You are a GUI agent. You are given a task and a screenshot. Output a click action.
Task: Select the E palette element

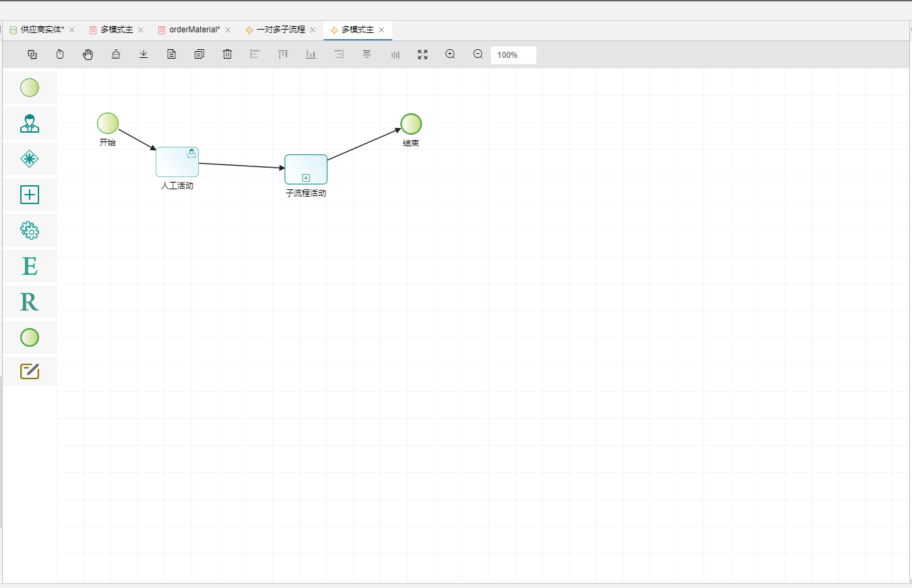click(30, 266)
